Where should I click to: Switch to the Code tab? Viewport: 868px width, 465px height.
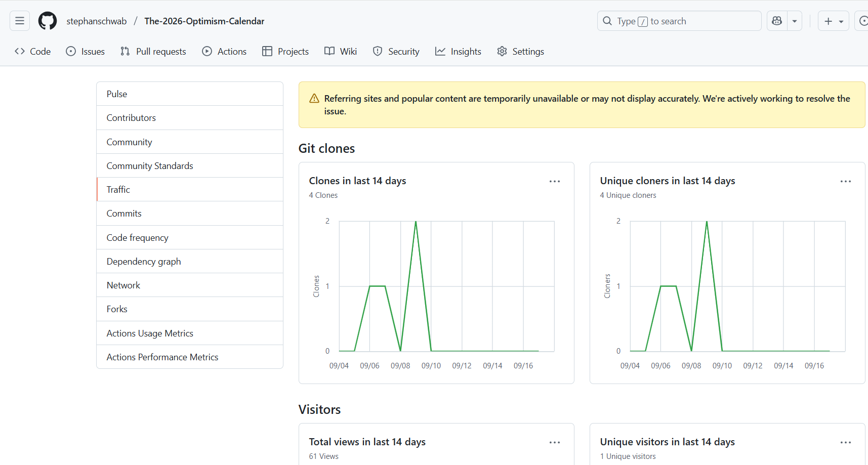(x=33, y=51)
